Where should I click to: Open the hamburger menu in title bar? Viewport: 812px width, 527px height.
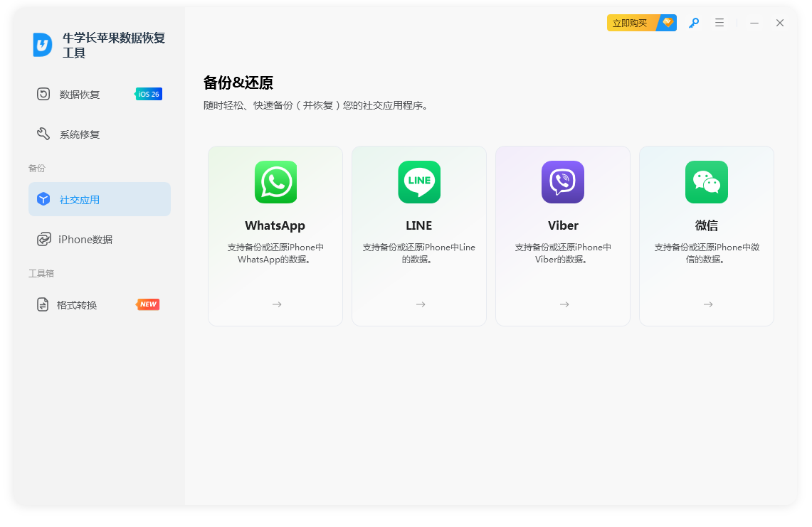[719, 23]
